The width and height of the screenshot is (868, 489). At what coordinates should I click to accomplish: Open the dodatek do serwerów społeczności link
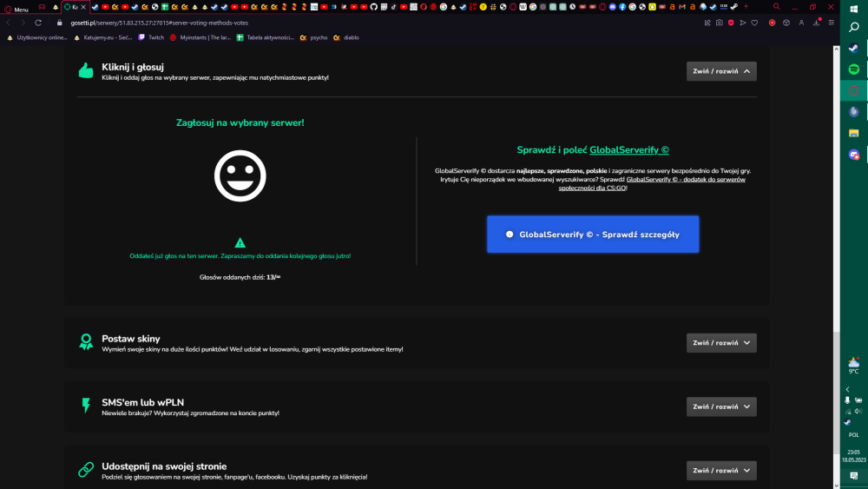coord(652,183)
